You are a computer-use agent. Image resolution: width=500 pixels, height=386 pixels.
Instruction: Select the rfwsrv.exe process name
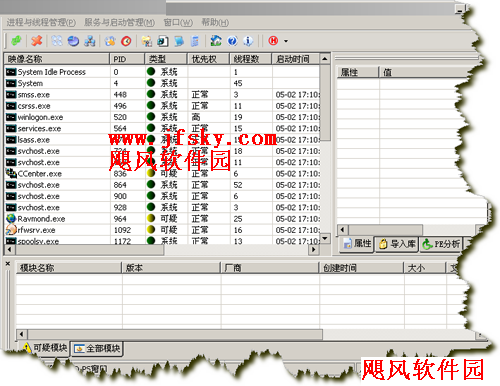click(x=36, y=230)
